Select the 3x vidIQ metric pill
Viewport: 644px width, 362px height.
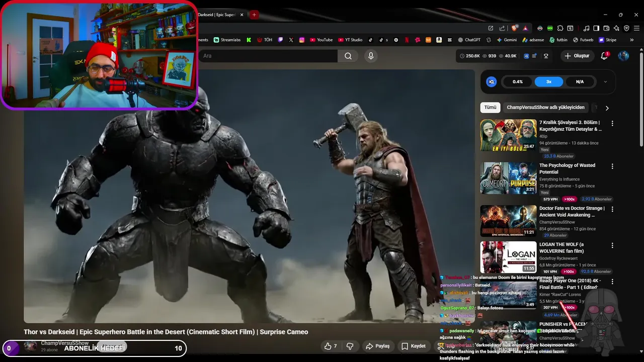click(x=549, y=81)
